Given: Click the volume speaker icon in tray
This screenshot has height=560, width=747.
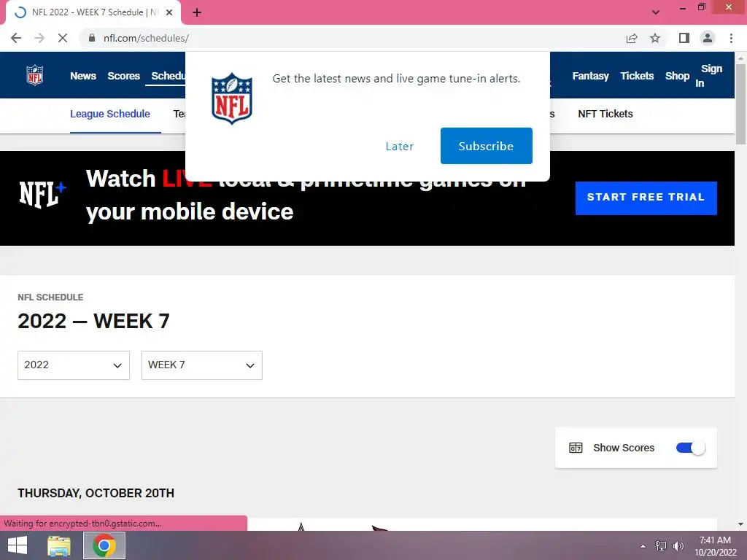Looking at the screenshot, I should click(x=678, y=546).
